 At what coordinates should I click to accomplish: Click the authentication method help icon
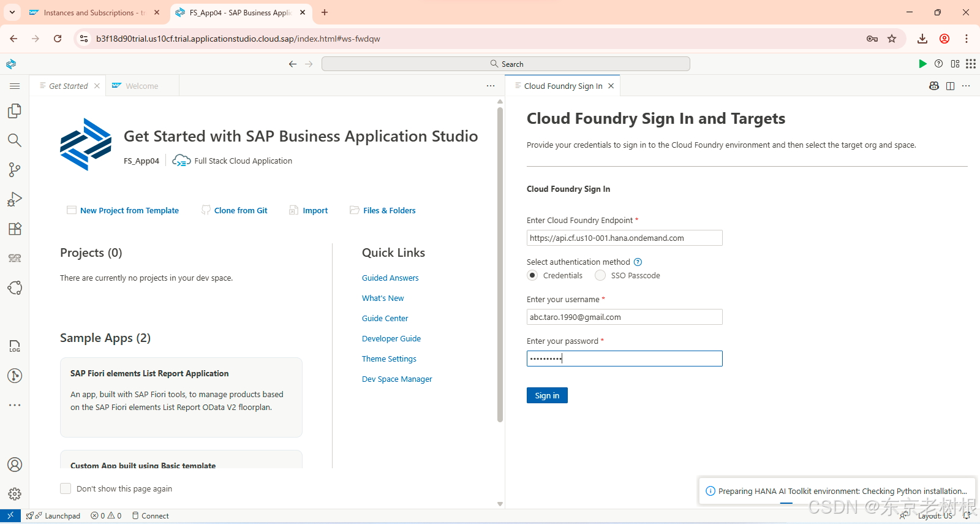pyautogui.click(x=638, y=262)
